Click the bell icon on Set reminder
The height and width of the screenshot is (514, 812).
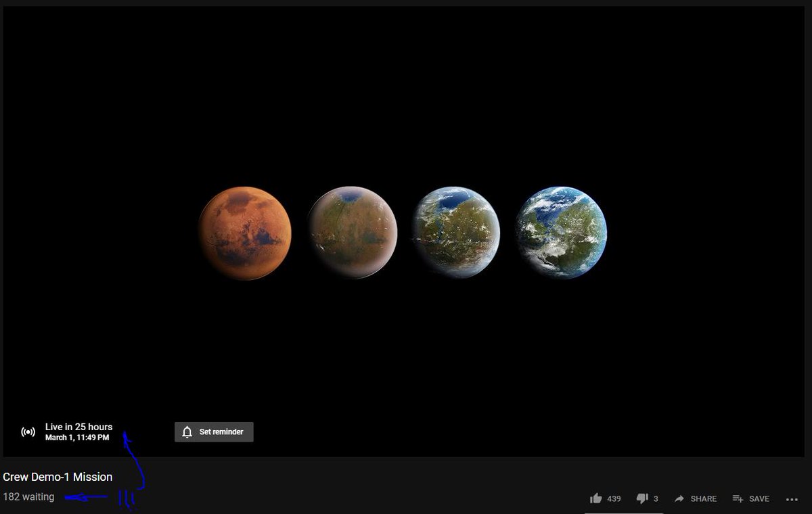click(186, 431)
